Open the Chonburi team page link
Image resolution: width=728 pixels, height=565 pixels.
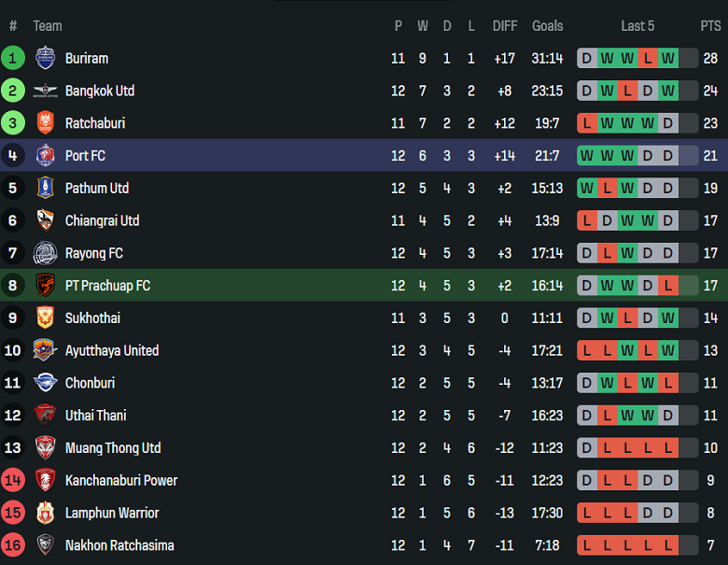[x=92, y=383]
